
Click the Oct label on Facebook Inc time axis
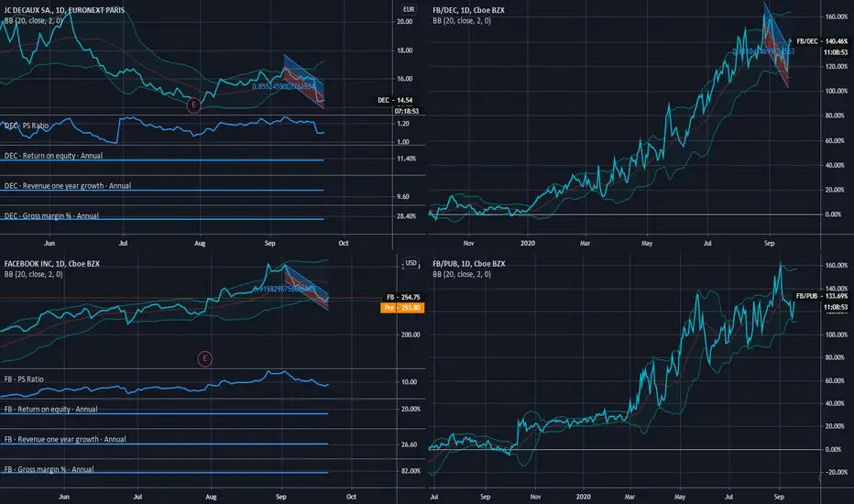pos(351,497)
